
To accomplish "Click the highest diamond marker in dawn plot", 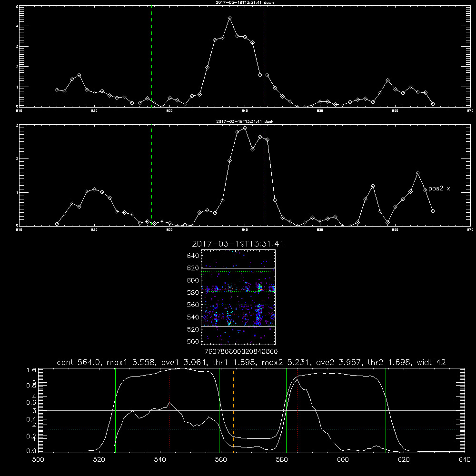I will point(230,18).
